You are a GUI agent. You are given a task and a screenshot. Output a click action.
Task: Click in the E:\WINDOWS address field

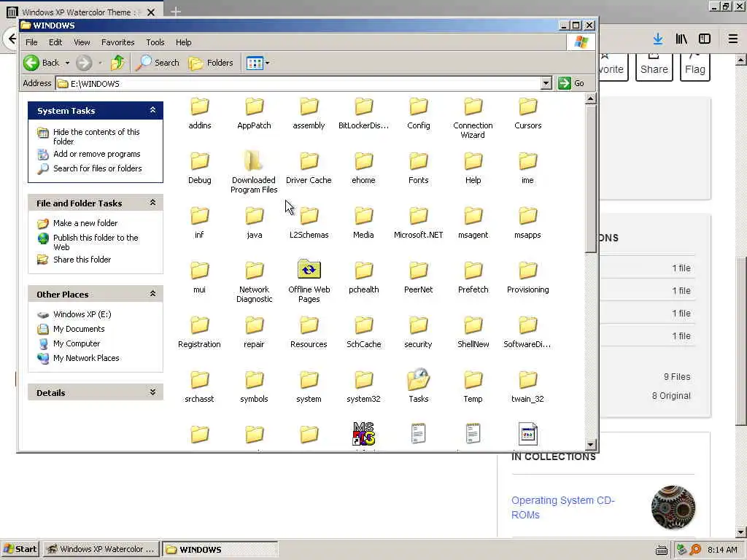[x=298, y=83]
